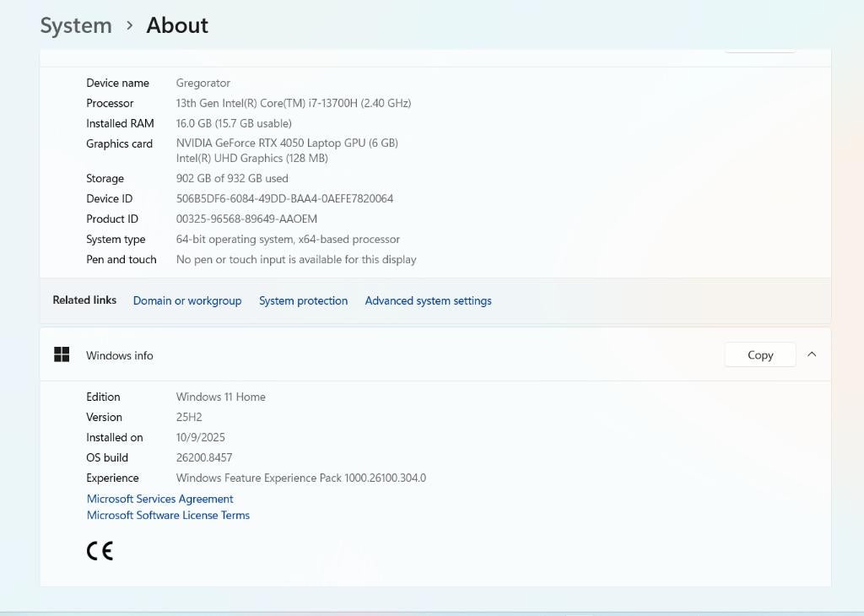Select NVIDIA GeForce RTX 4050 Laptop GPU text
This screenshot has height=616, width=864.
coord(287,143)
